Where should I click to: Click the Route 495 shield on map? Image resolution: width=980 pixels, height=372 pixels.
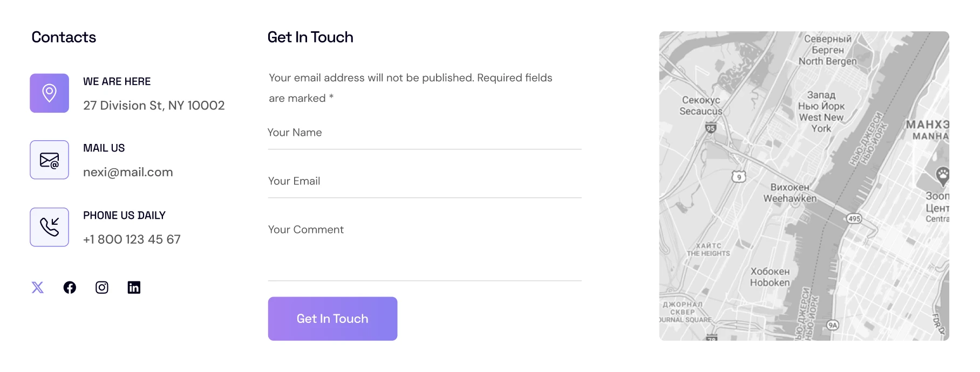[854, 218]
